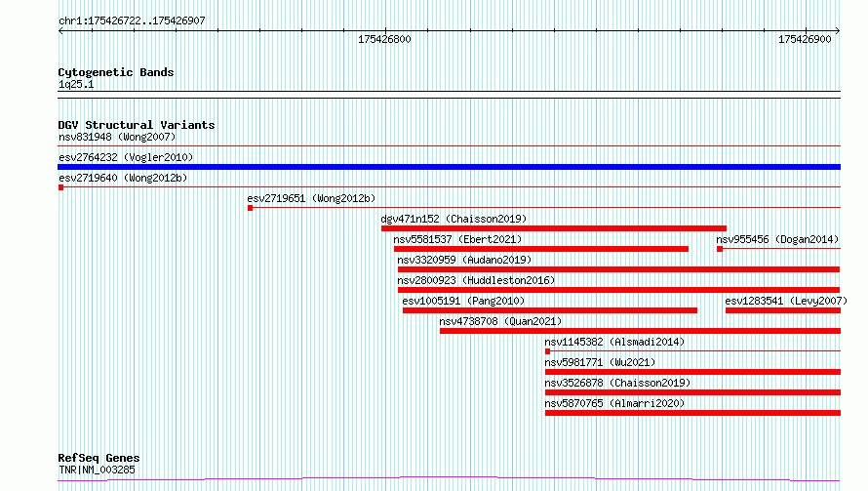Screen dimensions: 868x491
Task: Click esv1283541 (Levy2007) label
Action: click(786, 301)
